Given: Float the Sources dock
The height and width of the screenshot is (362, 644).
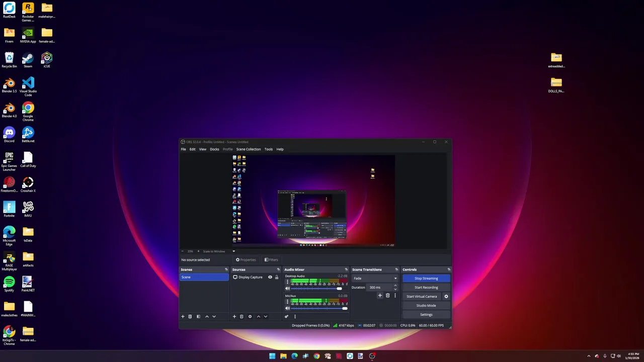Looking at the screenshot, I should 278,269.
